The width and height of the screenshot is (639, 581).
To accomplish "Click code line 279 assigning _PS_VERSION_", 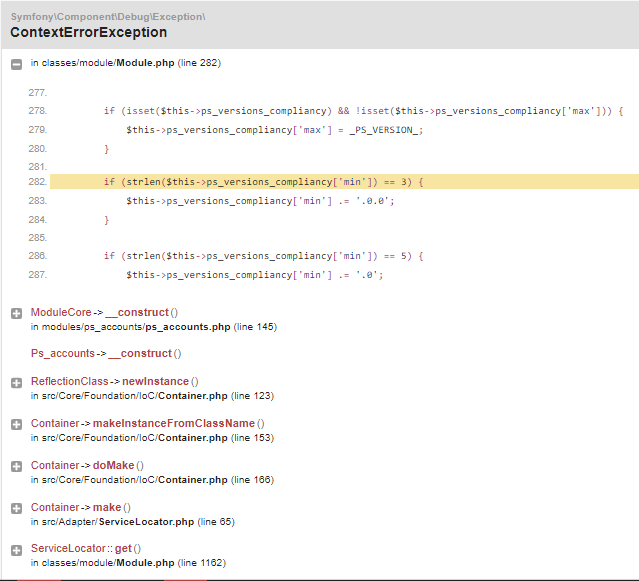I will click(x=275, y=130).
